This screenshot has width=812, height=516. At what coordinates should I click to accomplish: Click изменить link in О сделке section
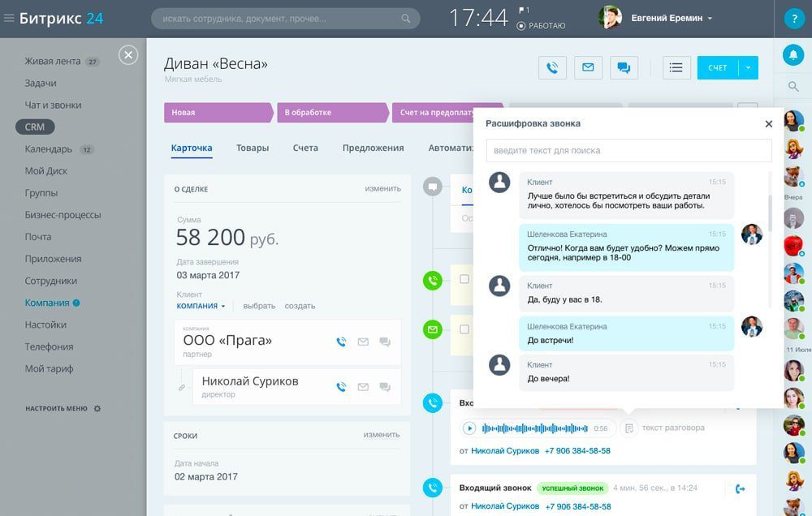coord(382,189)
